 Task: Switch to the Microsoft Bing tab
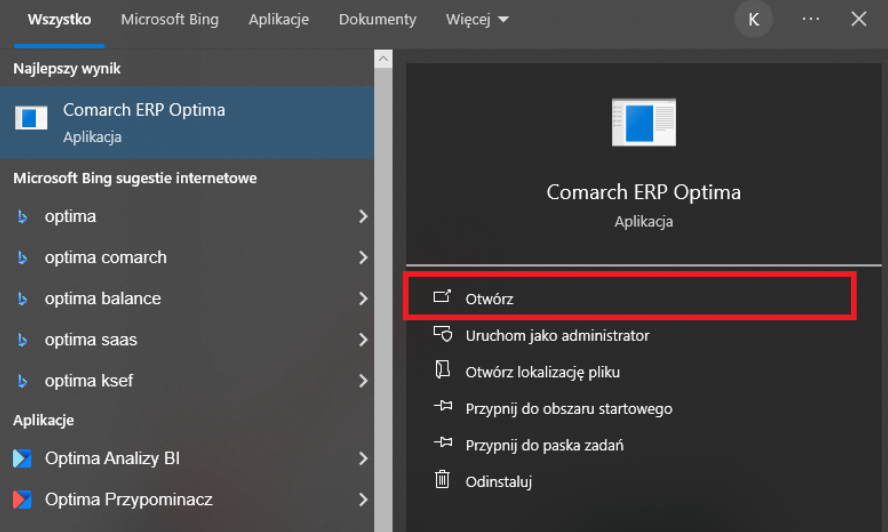pyautogui.click(x=169, y=19)
